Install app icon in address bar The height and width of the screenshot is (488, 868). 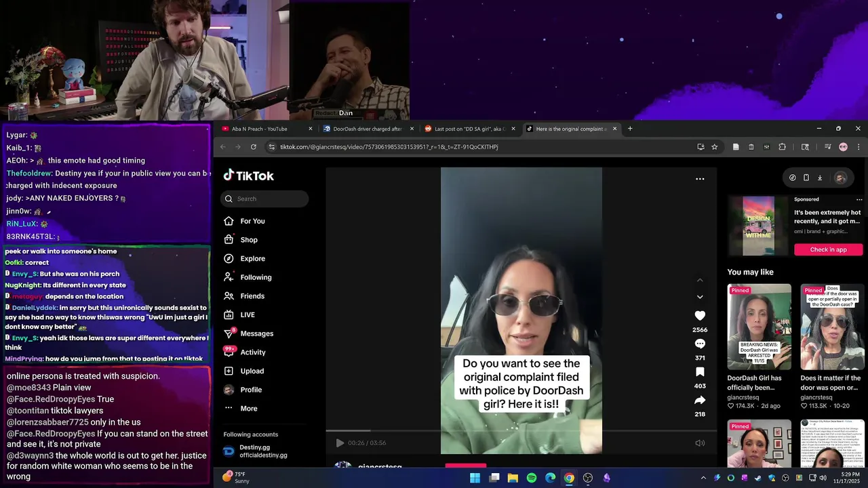701,146
